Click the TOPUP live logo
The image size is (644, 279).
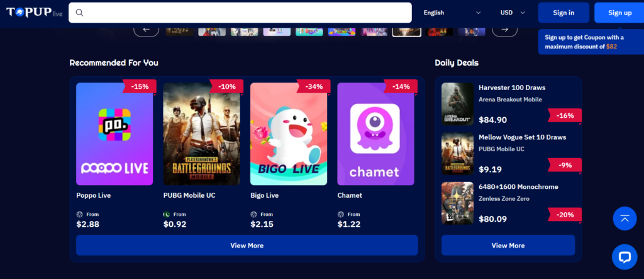(34, 13)
